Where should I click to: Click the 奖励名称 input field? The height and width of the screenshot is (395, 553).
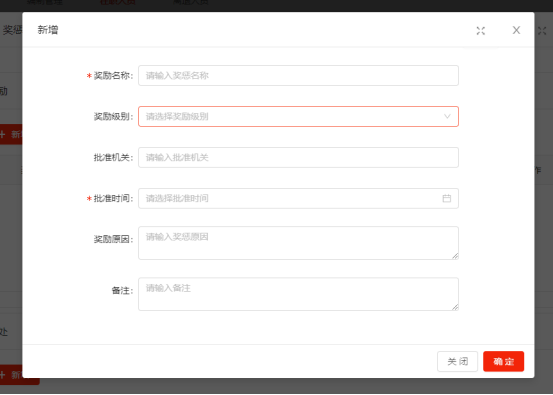(x=298, y=75)
